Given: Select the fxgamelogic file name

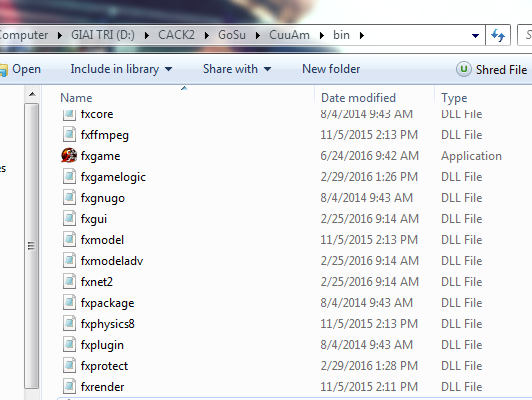Looking at the screenshot, I should 113,177.
